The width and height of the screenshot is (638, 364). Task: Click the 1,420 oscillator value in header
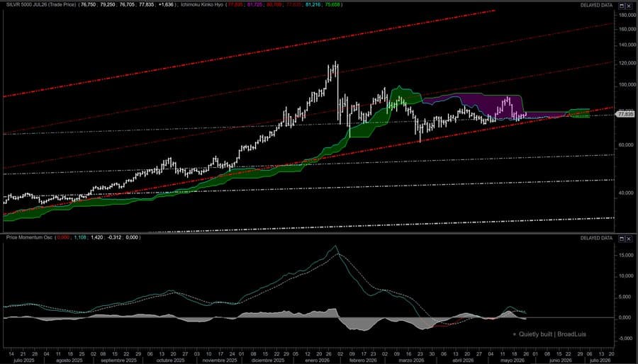click(96, 237)
